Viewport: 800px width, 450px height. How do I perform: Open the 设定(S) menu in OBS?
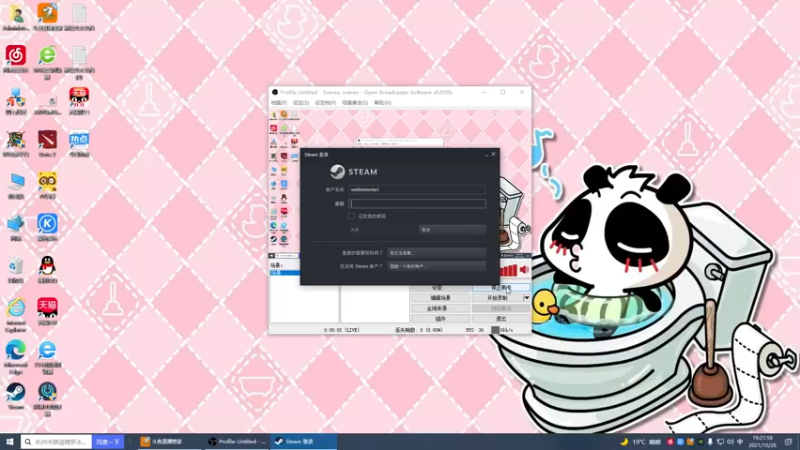tap(301, 103)
